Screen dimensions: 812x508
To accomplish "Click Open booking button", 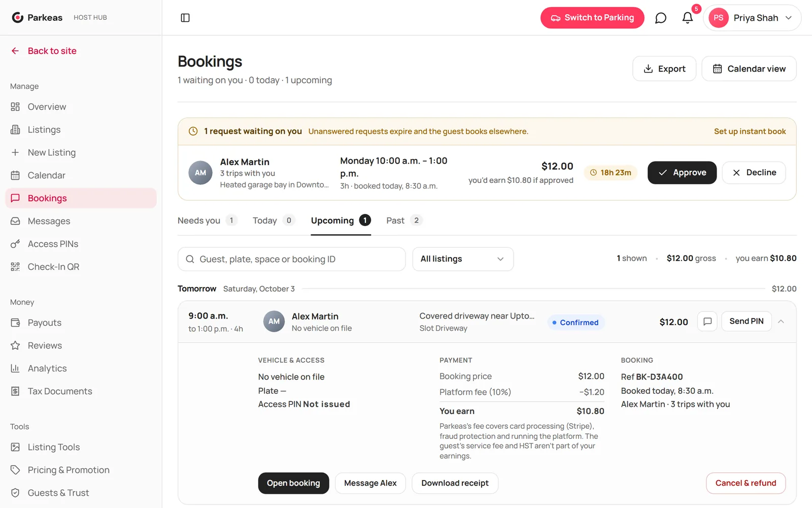I will pyautogui.click(x=293, y=483).
